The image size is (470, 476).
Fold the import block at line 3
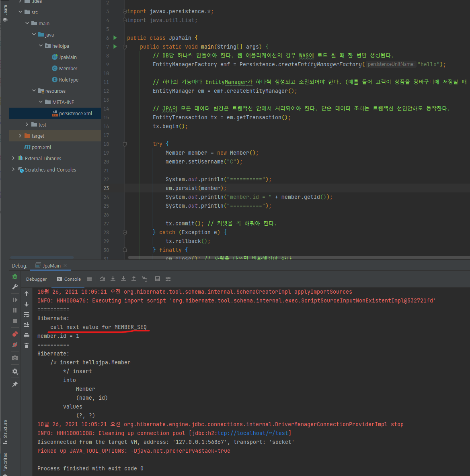125,12
